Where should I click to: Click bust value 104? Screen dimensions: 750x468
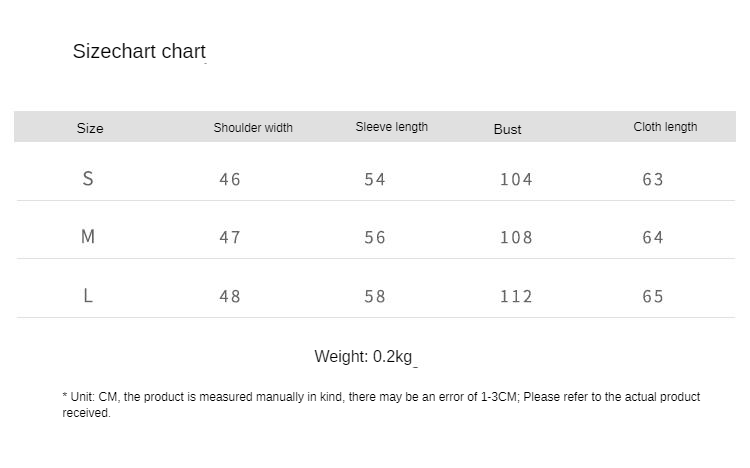click(516, 180)
